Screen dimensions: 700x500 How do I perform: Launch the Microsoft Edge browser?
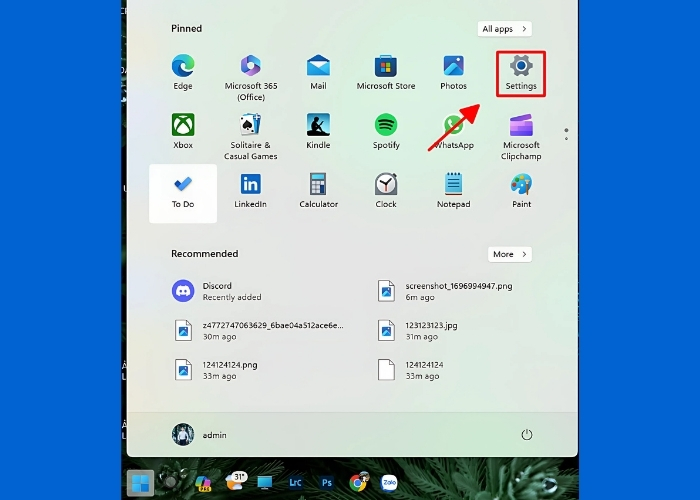[x=183, y=72]
